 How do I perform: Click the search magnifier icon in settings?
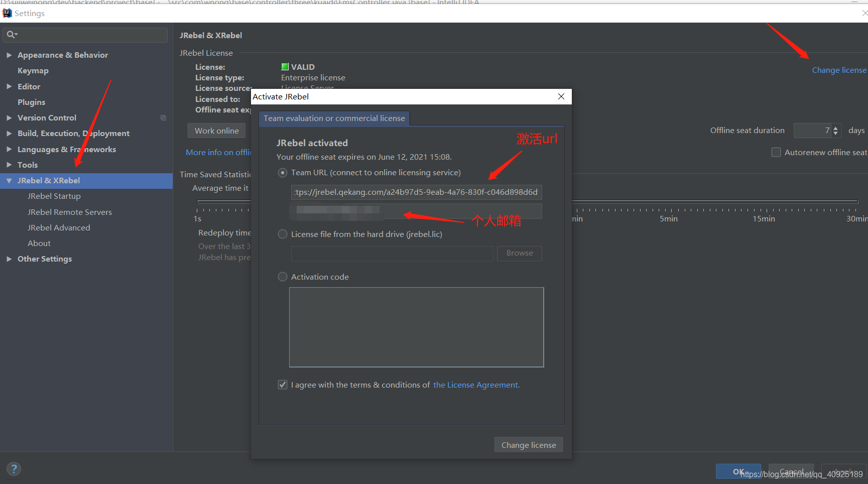coord(10,35)
